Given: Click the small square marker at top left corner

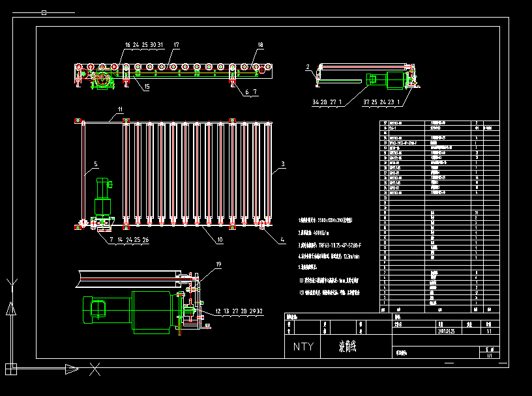Looking at the screenshot, I should pos(44,12).
